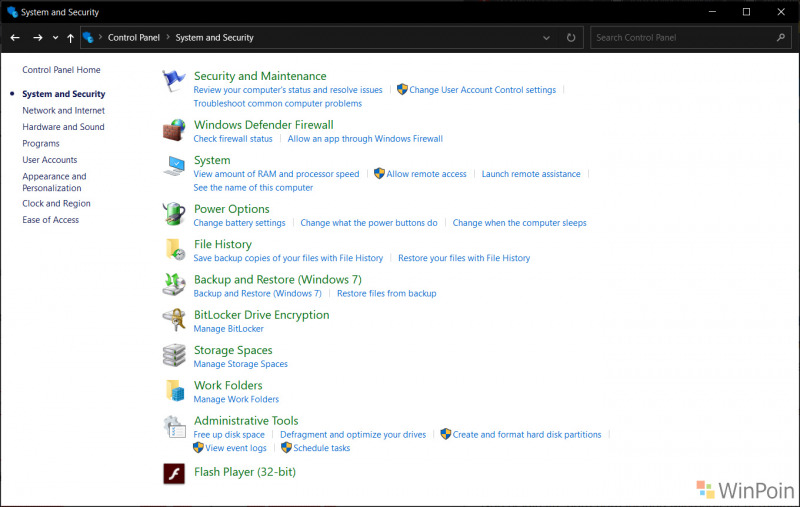Click the Storage Spaces stacked drives icon
This screenshot has width=800, height=507.
pos(174,355)
